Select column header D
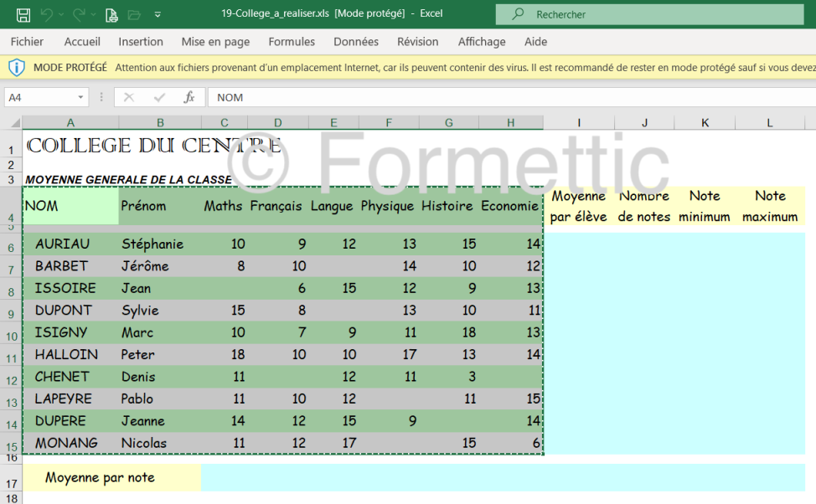The image size is (816, 504). pyautogui.click(x=278, y=123)
